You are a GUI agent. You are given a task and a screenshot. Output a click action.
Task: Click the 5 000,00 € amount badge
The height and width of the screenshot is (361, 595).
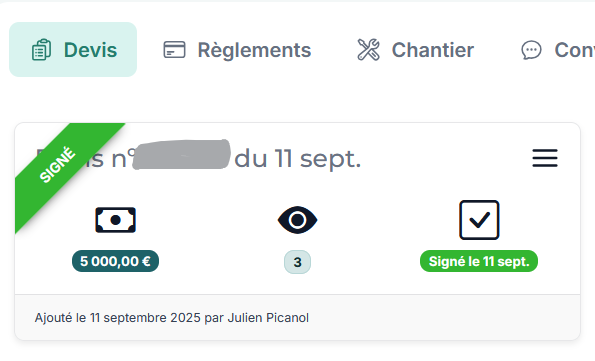(115, 261)
